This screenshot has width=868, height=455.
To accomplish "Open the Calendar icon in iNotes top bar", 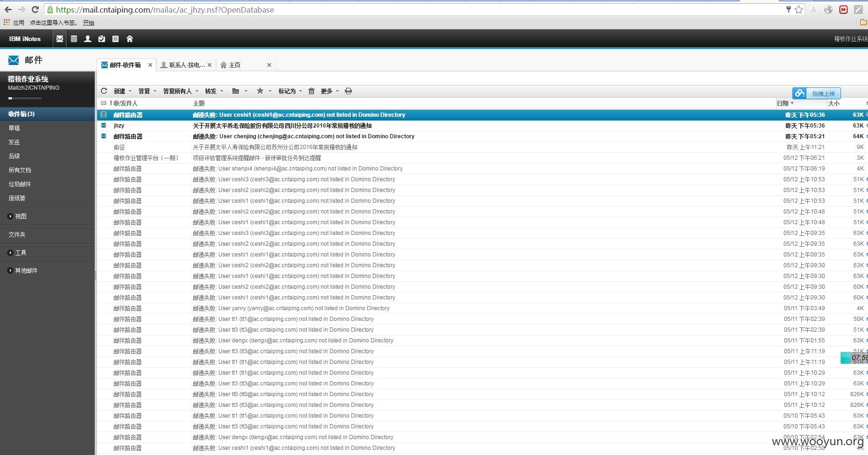I will 74,39.
